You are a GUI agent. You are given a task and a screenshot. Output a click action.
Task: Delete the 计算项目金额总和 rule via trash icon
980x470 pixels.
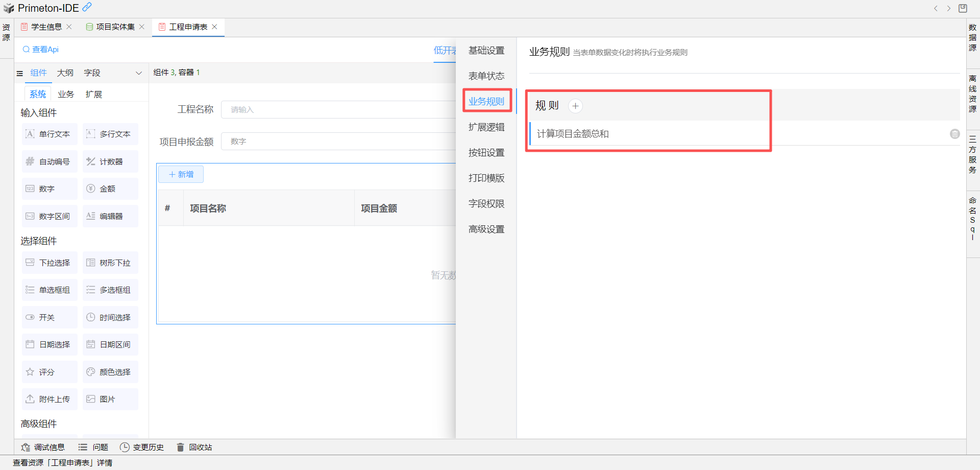(x=954, y=134)
